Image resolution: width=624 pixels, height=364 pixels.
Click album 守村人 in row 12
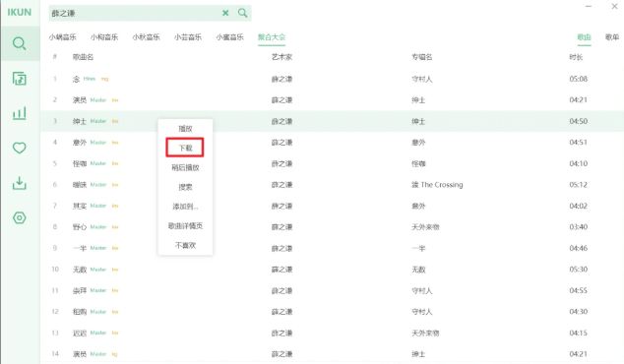click(422, 312)
